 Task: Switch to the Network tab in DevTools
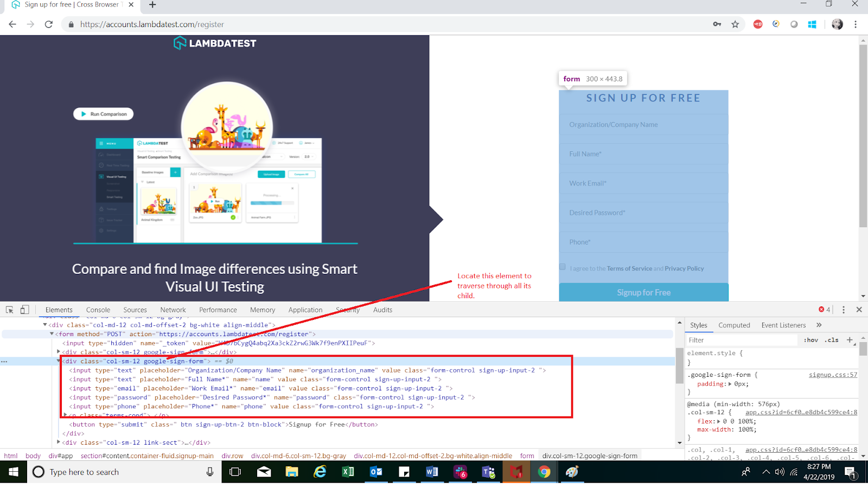pos(173,310)
